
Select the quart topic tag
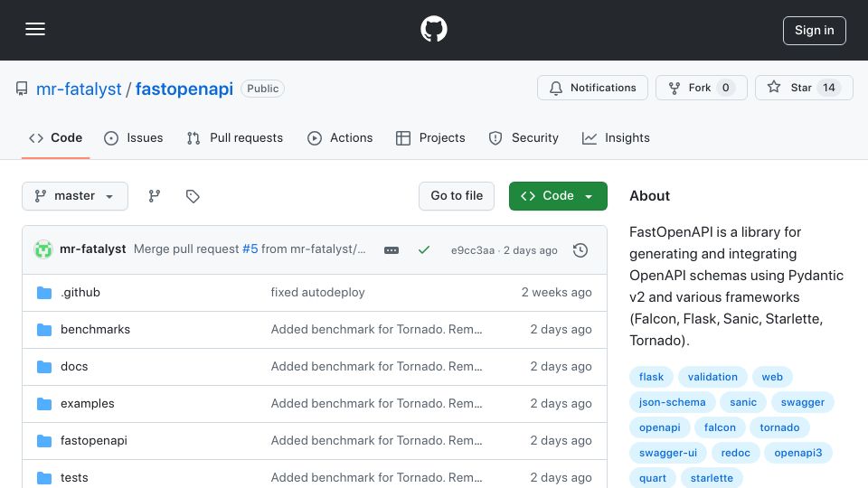click(x=653, y=478)
